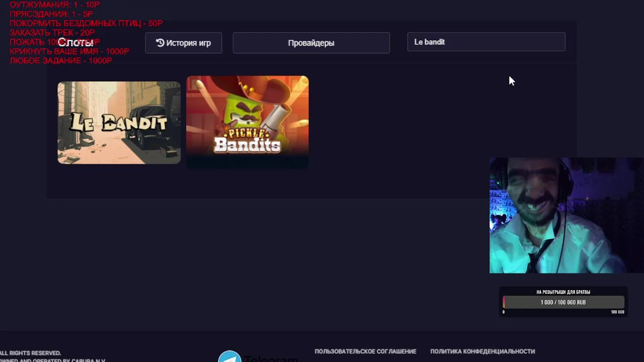Open the Pickle Bandits slot game
Viewport: 644px width, 362px height.
[x=248, y=122]
